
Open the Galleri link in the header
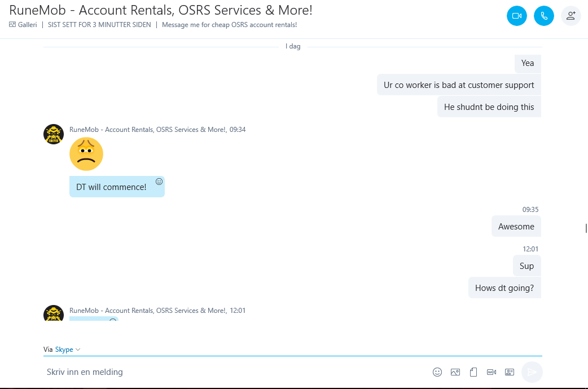click(x=28, y=25)
